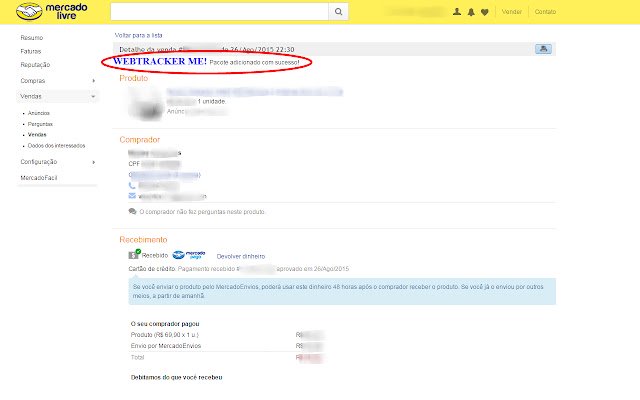Click the Comprador section heading
The height and width of the screenshot is (400, 640).
(140, 140)
